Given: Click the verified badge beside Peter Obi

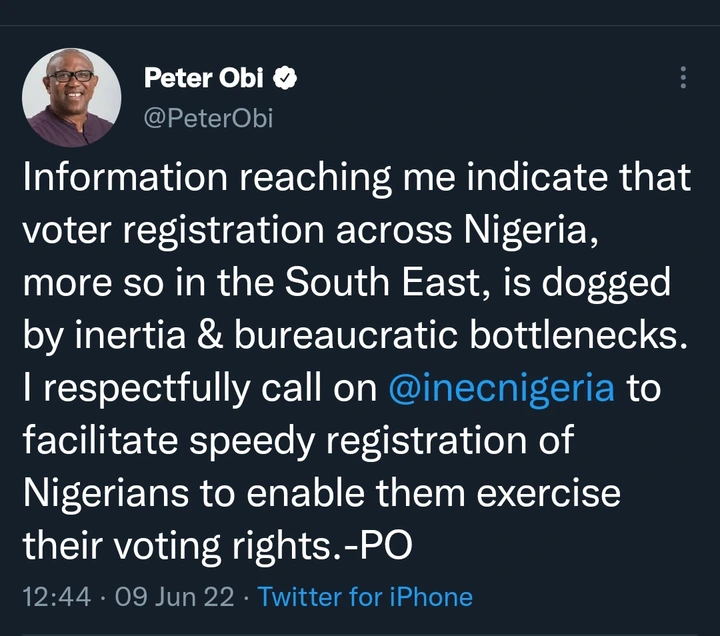Looking at the screenshot, I should click(285, 78).
